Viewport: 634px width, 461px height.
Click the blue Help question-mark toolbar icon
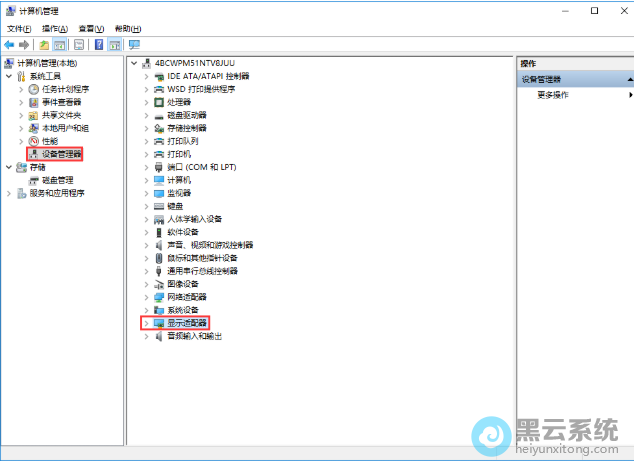click(x=99, y=45)
